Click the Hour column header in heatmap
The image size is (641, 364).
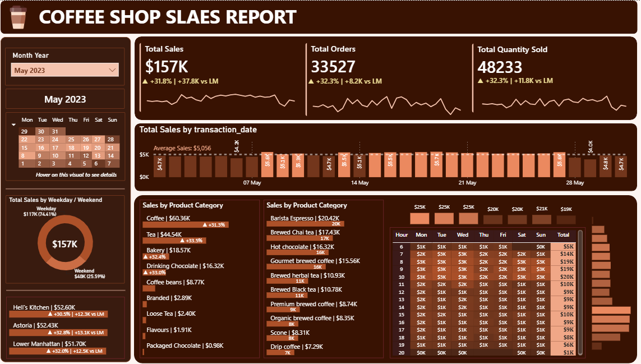click(402, 235)
